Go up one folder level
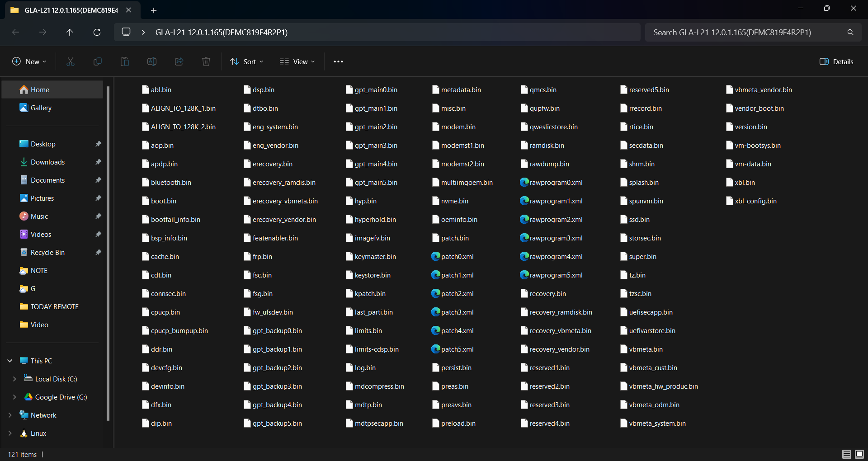The width and height of the screenshot is (868, 461). (x=70, y=32)
